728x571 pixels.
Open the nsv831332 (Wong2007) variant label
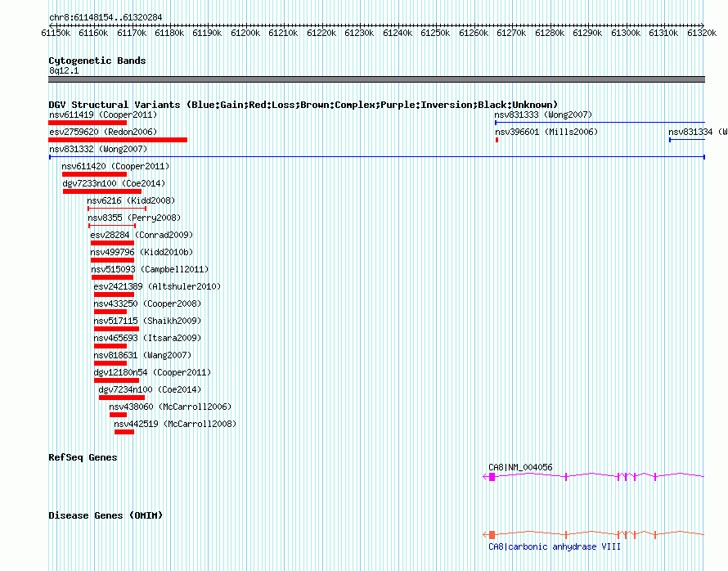(x=98, y=149)
